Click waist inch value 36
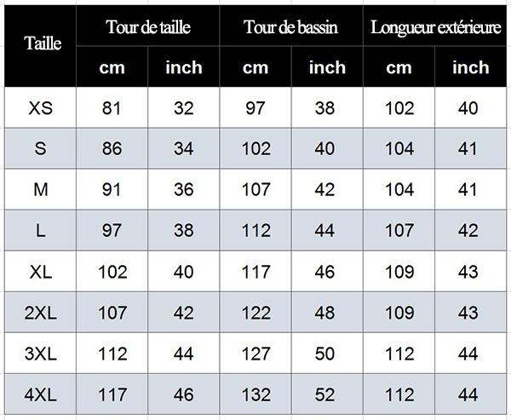The width and height of the screenshot is (511, 420). pyautogui.click(x=184, y=189)
